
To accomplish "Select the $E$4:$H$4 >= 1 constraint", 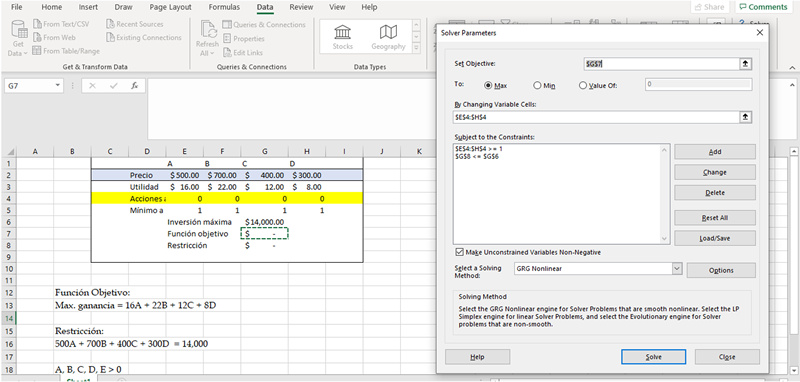I will [479, 149].
